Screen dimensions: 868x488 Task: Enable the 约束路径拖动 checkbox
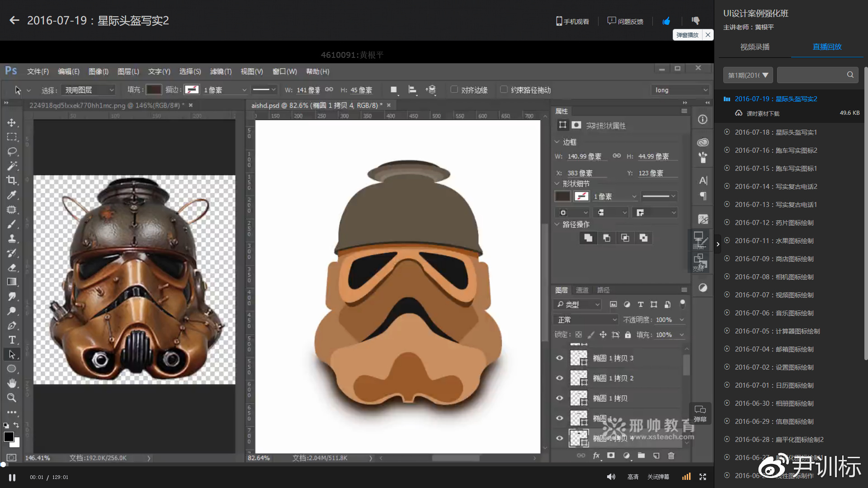pyautogui.click(x=504, y=89)
